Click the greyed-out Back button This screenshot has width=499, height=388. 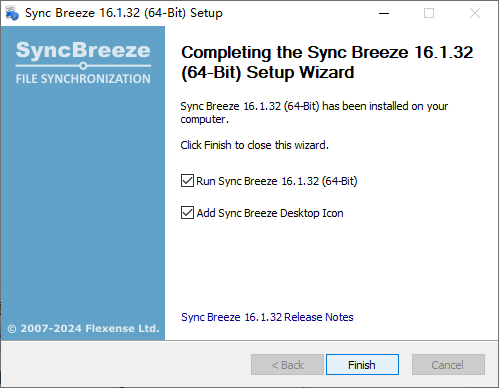pyautogui.click(x=287, y=365)
